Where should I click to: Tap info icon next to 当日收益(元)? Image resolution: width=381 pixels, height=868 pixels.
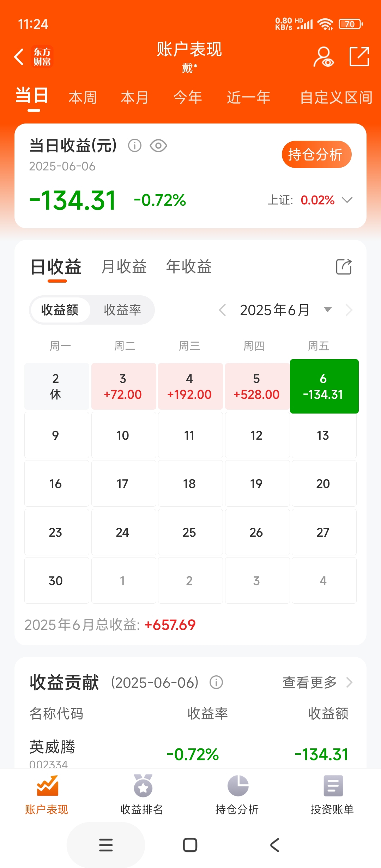tap(135, 145)
